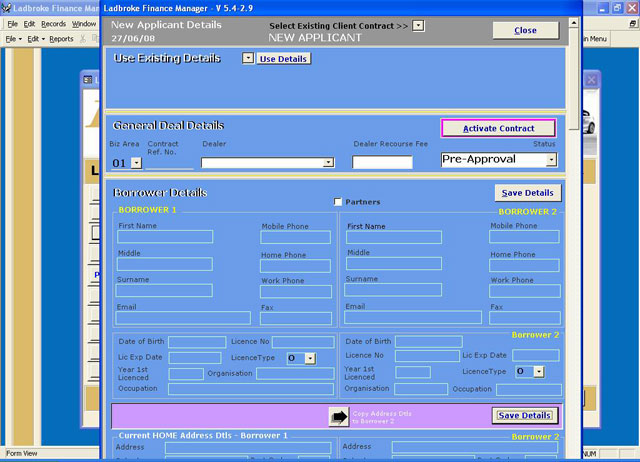The height and width of the screenshot is (462, 640).
Task: Click Borrower 1 Year 1st Licenced field
Action: pos(186,374)
